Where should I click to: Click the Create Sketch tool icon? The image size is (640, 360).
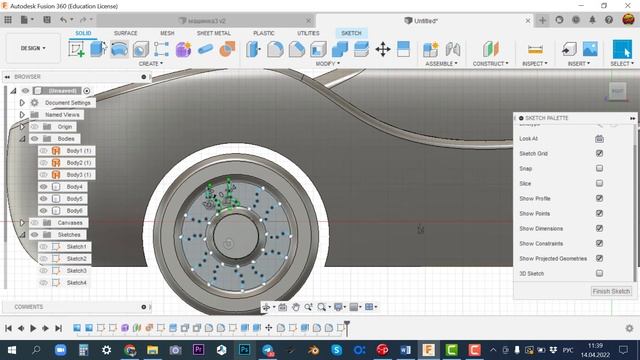(76, 49)
